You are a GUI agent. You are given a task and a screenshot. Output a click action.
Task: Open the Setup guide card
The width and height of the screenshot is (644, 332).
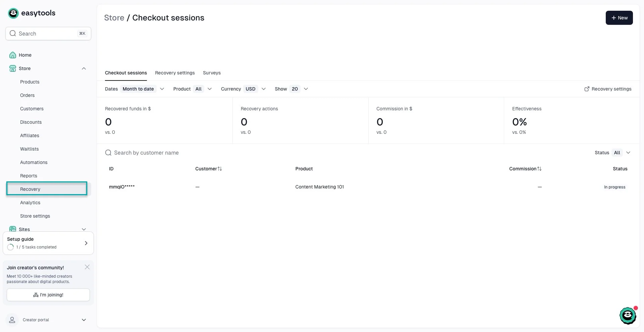[48, 243]
